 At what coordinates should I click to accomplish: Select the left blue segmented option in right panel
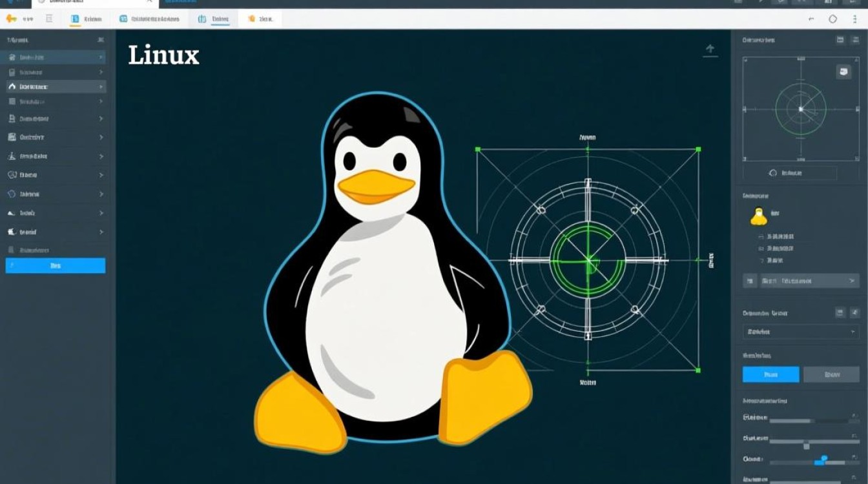pyautogui.click(x=771, y=374)
